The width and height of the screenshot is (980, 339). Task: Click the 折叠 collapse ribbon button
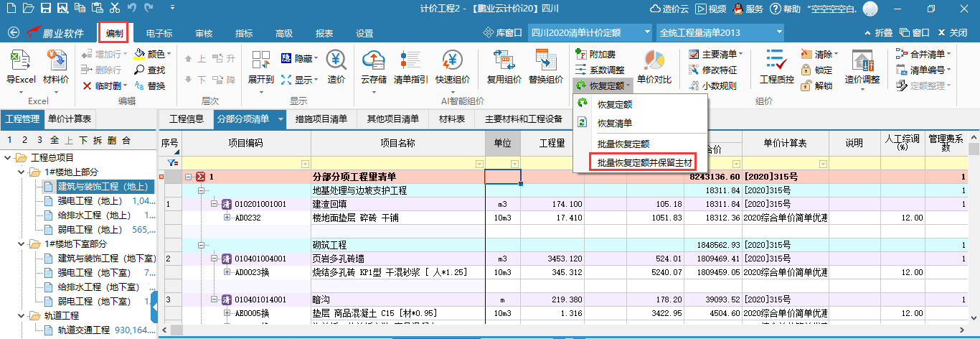click(x=879, y=33)
